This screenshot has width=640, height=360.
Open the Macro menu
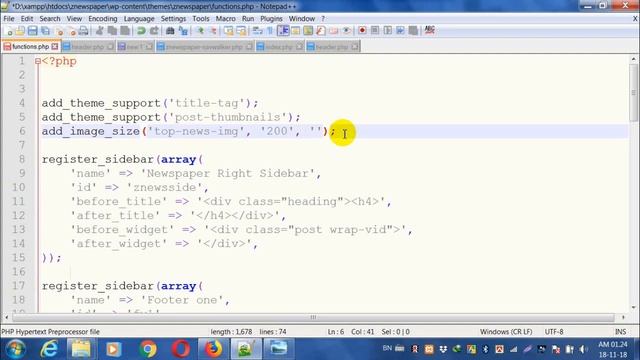(226, 19)
